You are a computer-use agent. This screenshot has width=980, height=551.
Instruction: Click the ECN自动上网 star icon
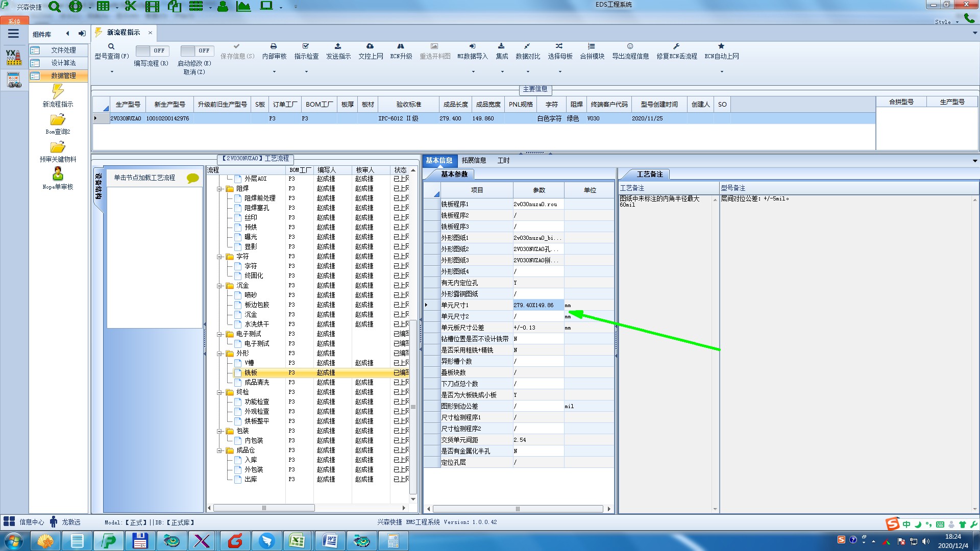click(721, 46)
